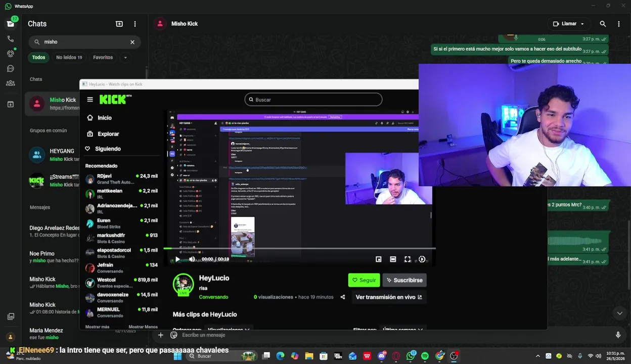Open the conversation header three-dot menu

(619, 24)
